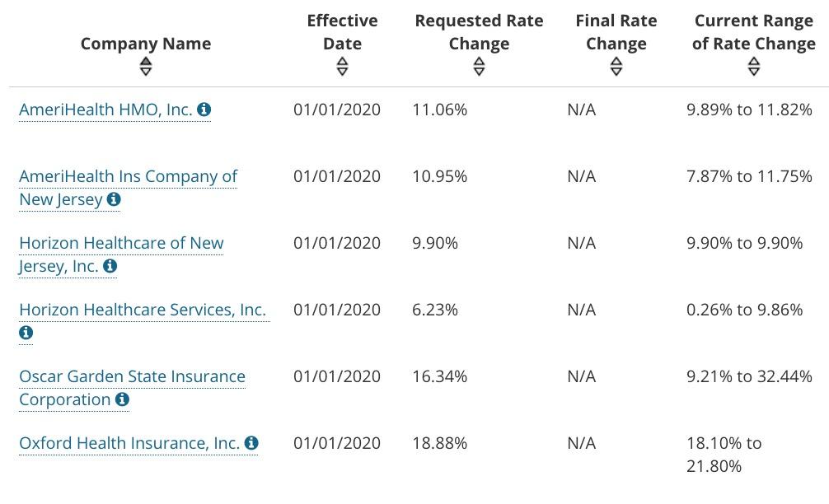
Task: Open AmeriHealth Ins Company of New Jersey link
Action: point(128,176)
